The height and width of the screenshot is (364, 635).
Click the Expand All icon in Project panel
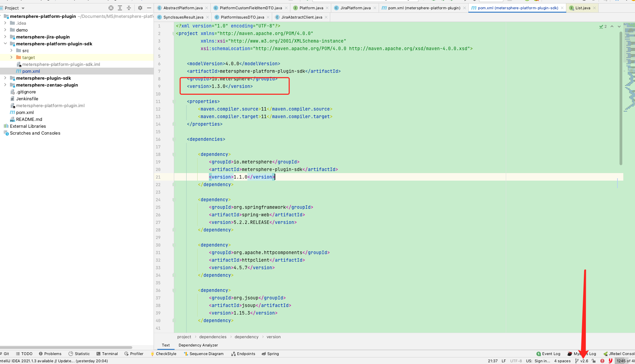[120, 8]
